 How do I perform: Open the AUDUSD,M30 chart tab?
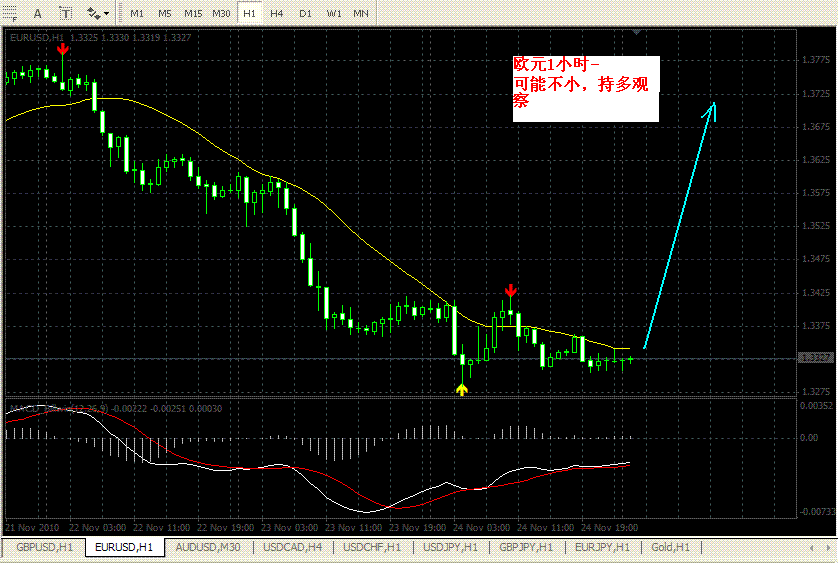click(208, 547)
